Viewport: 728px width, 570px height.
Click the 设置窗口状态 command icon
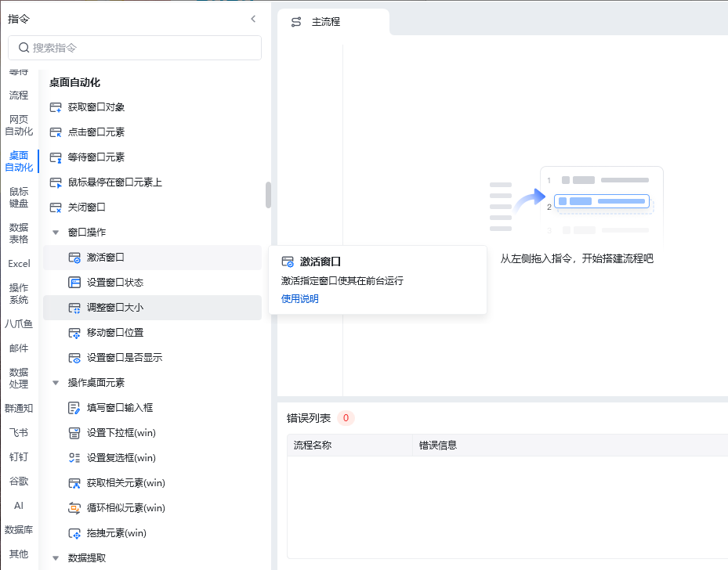pos(74,283)
